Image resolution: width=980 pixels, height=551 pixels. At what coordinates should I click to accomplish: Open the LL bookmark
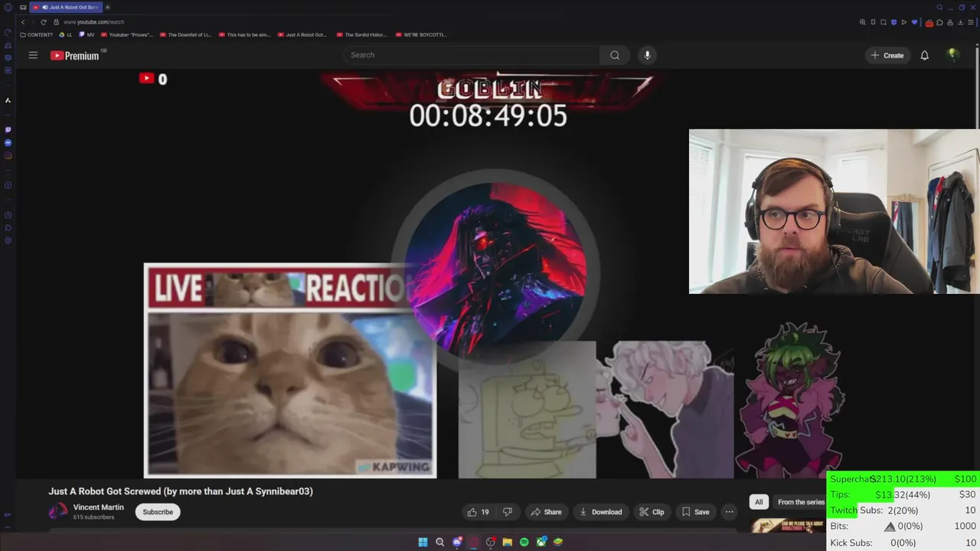coord(66,34)
